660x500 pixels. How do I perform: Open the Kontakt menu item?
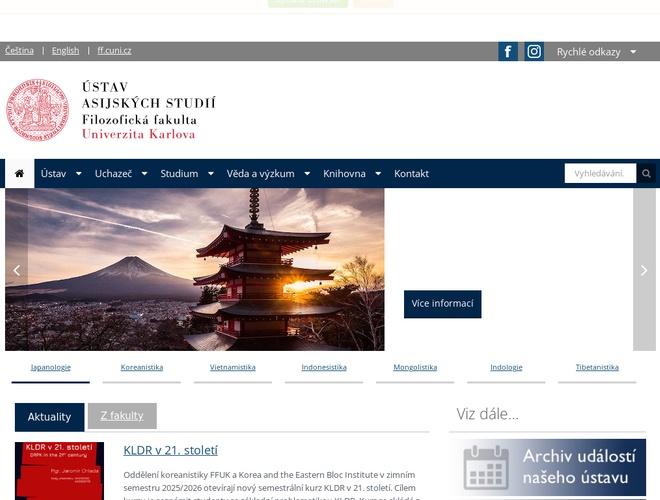(x=411, y=173)
